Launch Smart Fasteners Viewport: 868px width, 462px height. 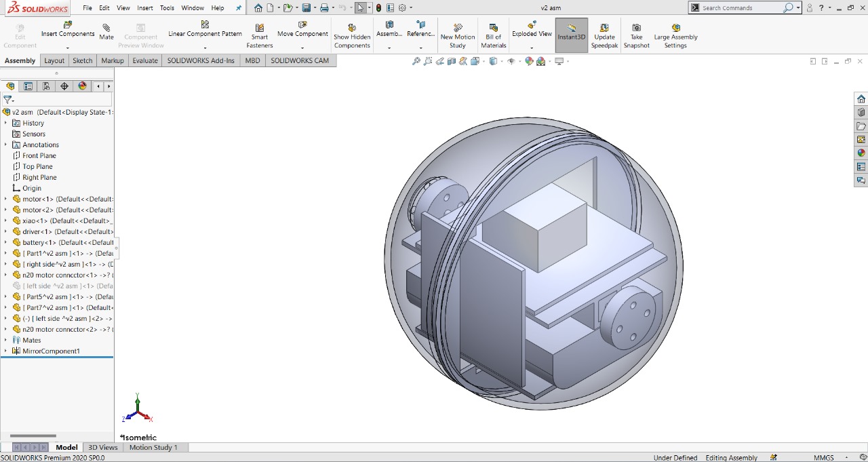(260, 36)
